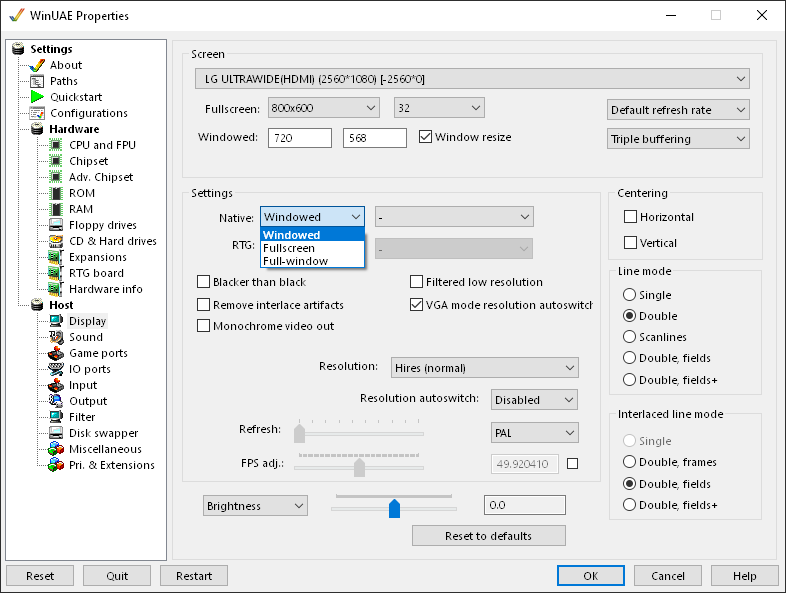Click the Sound icon
This screenshot has height=593, width=786.
click(x=56, y=337)
